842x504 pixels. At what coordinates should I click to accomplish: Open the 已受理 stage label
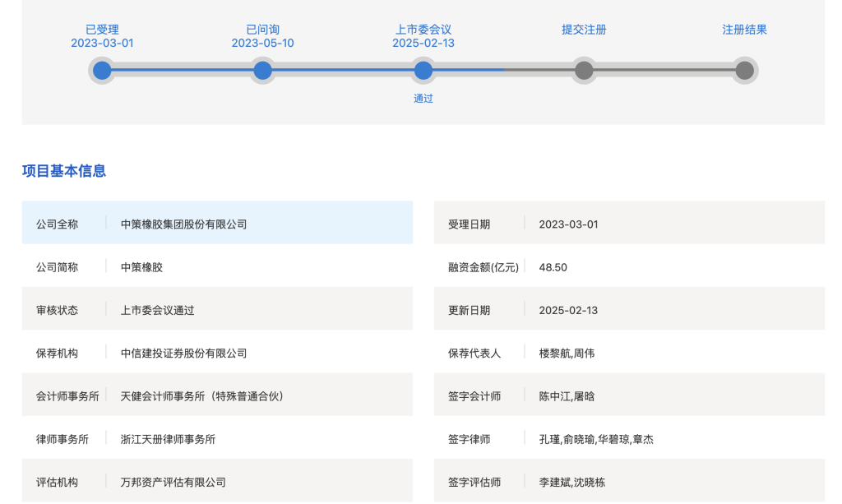100,29
